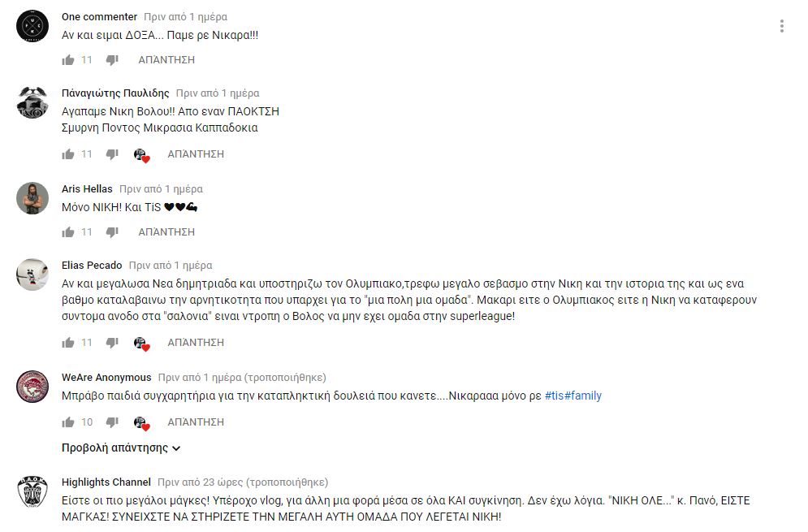Open the #tis hashtag link
This screenshot has width=808, height=532.
click(554, 396)
